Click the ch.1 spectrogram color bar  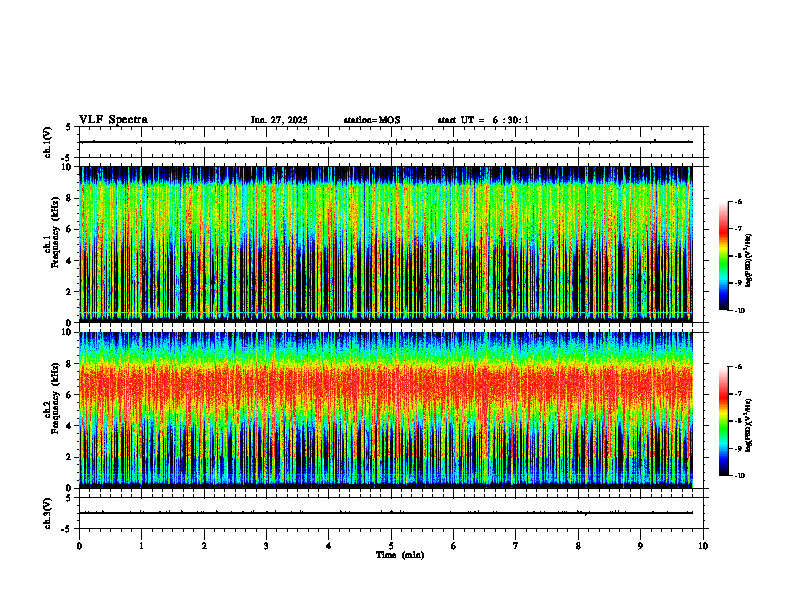723,256
